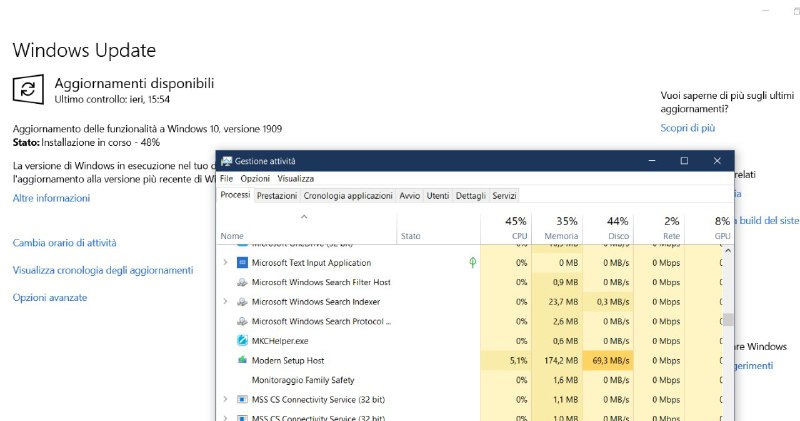Viewport: 800px width, 421px height.
Task: Open Visualizza cronologia degli aggiornamenti
Action: [x=103, y=270]
